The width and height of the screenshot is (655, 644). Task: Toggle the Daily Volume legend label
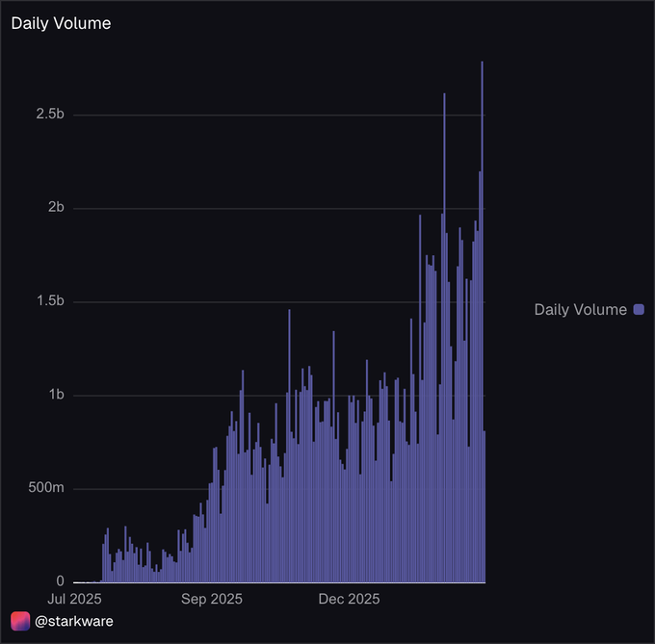[580, 310]
